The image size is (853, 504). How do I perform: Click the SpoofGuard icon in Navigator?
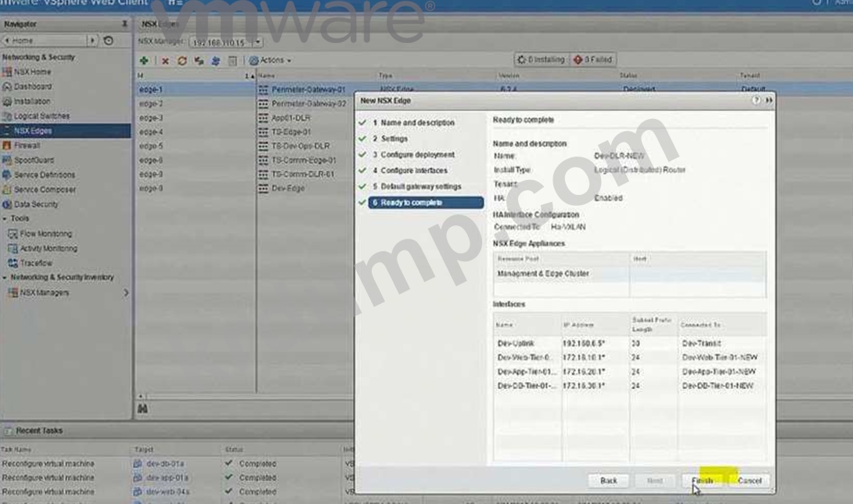pos(7,160)
